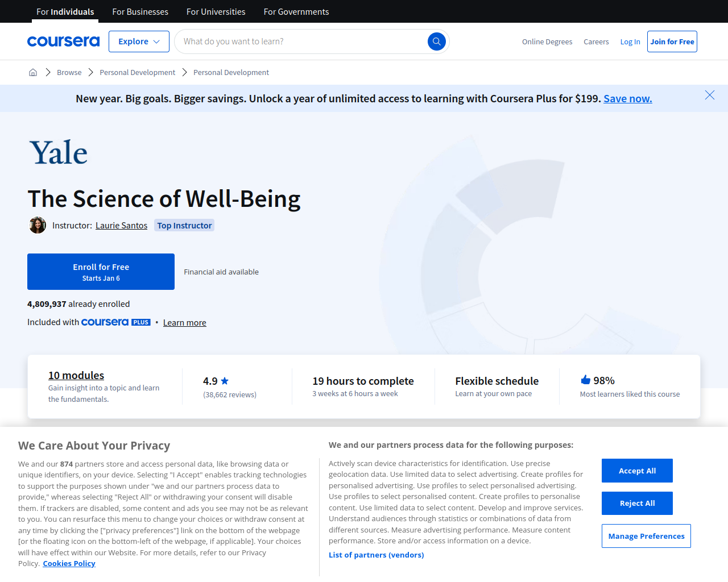Click 19 hours to complete text
Viewport: 728px width, 582px height.
point(363,381)
